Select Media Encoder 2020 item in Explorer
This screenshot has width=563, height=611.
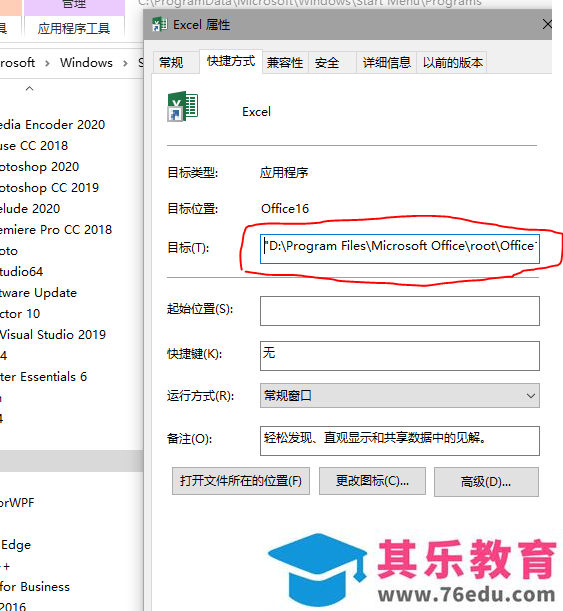coord(53,125)
